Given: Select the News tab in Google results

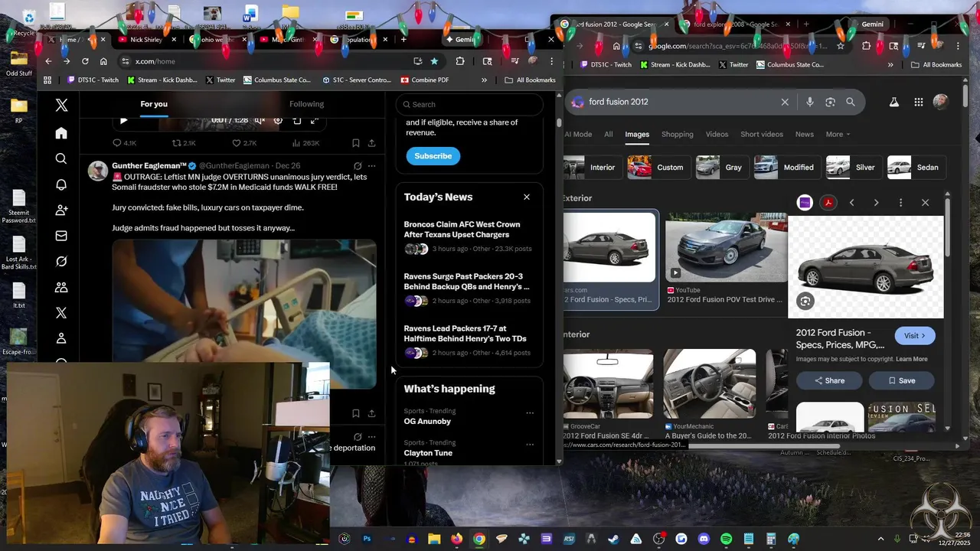Looking at the screenshot, I should click(x=805, y=134).
